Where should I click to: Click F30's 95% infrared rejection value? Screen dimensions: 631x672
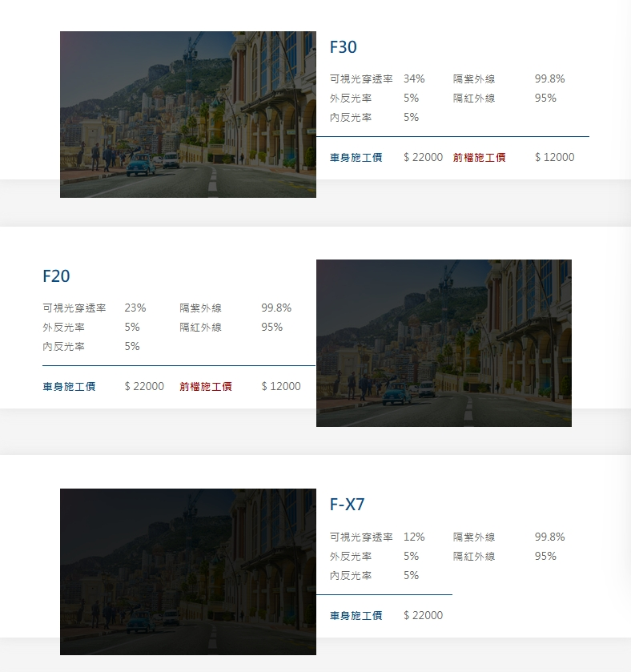click(545, 99)
